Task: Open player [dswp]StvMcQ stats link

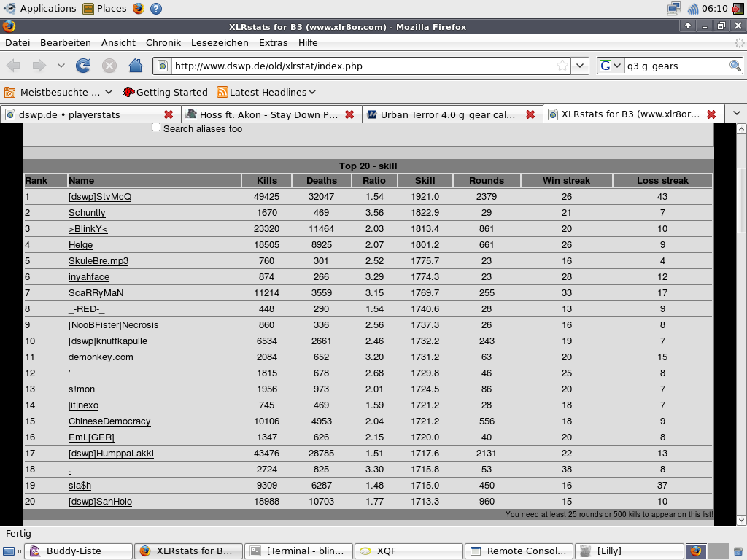Action: coord(99,197)
